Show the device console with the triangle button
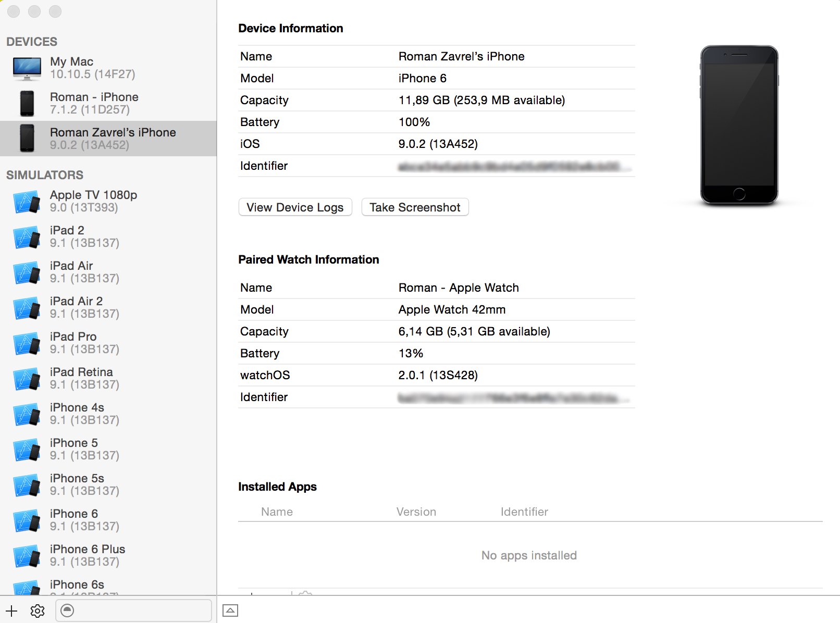 click(230, 610)
